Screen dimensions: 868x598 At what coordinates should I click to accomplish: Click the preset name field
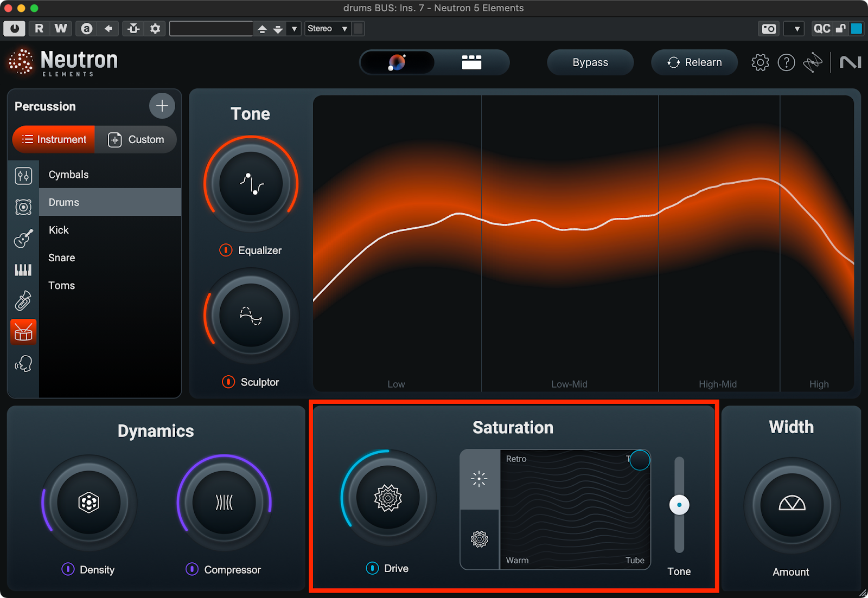(211, 28)
